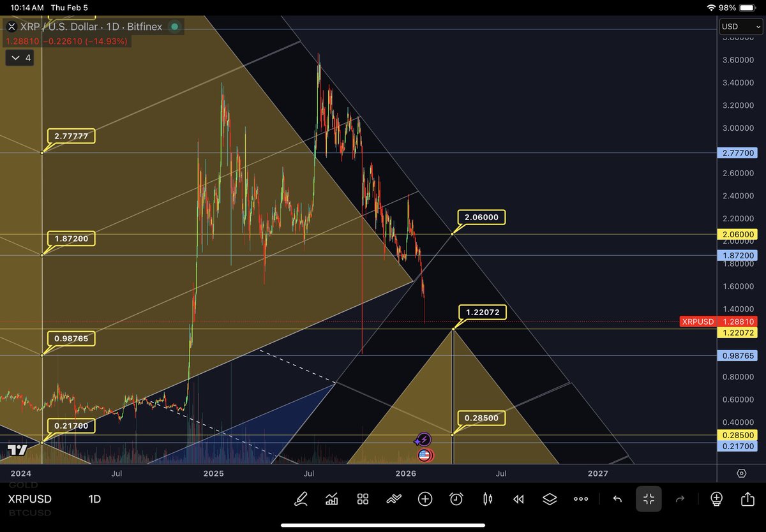766x532 pixels.
Task: Tap the 10:14 AM clock in status bar
Action: [x=27, y=8]
